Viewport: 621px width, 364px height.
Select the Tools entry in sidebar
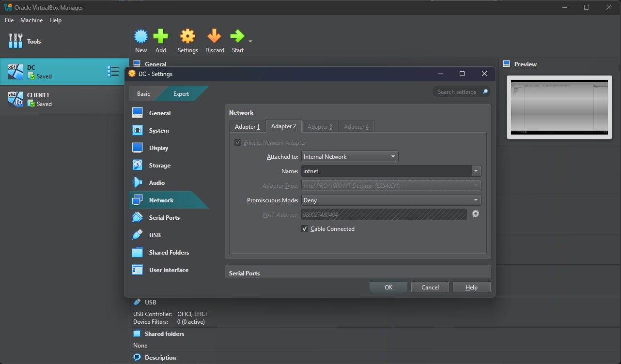tap(64, 41)
